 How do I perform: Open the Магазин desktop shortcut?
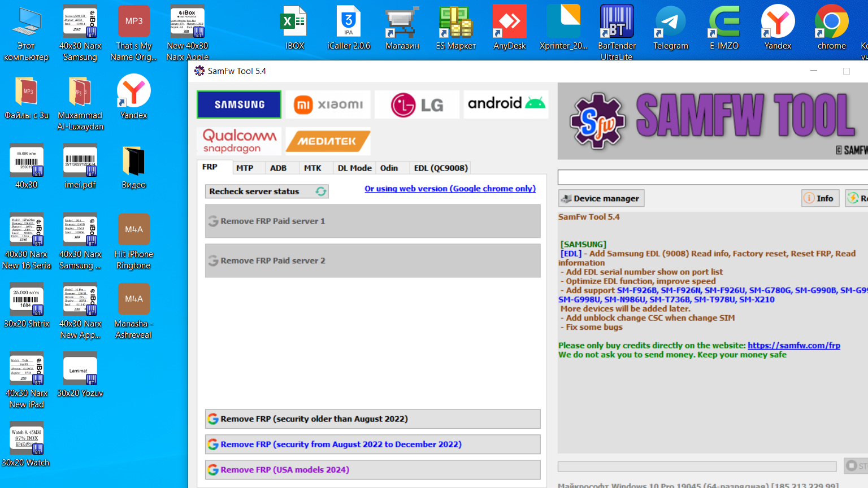click(x=402, y=28)
